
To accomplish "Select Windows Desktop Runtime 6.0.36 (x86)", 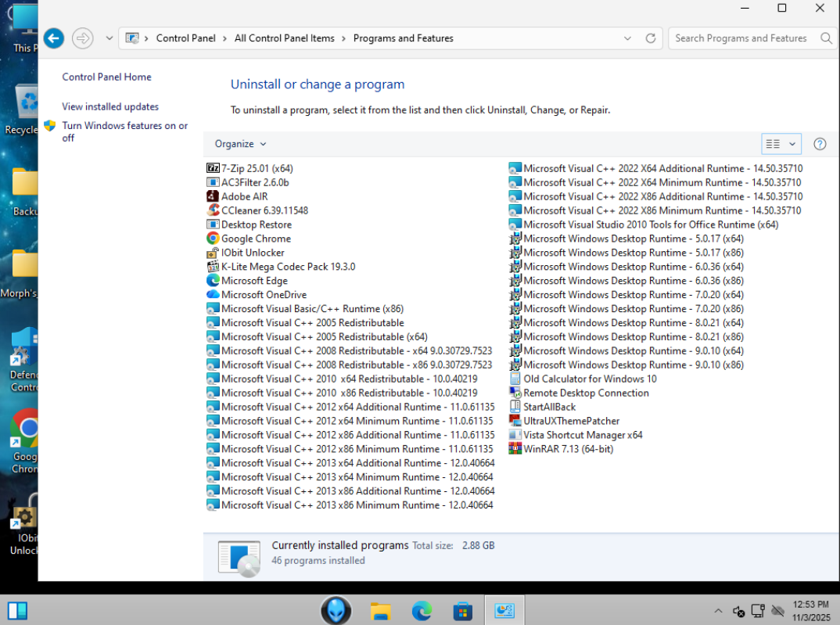I will pyautogui.click(x=626, y=281).
